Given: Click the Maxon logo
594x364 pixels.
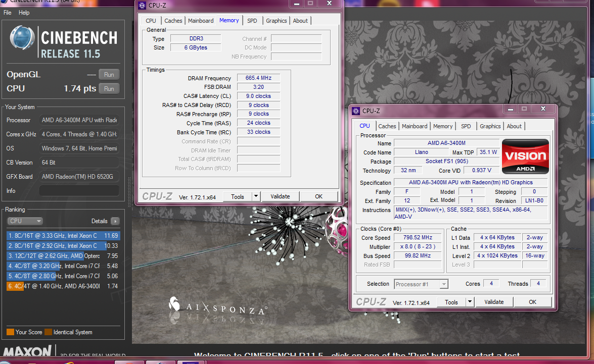Looking at the screenshot, I should point(27,351).
